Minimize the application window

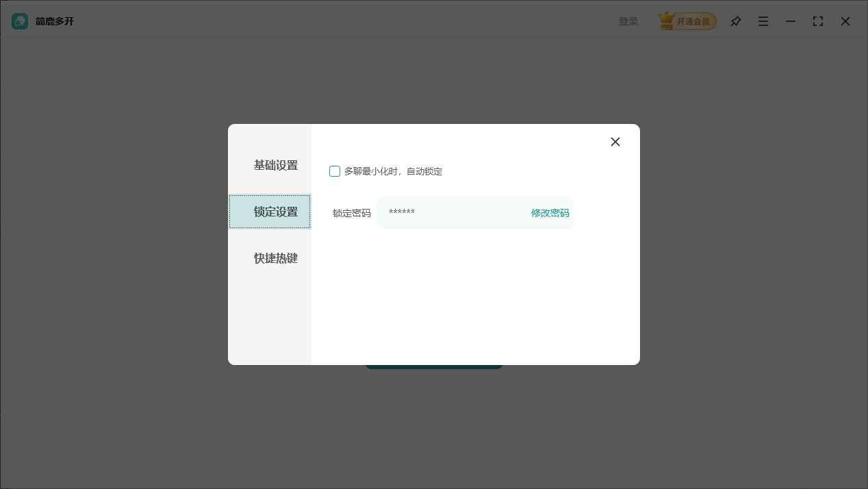791,21
